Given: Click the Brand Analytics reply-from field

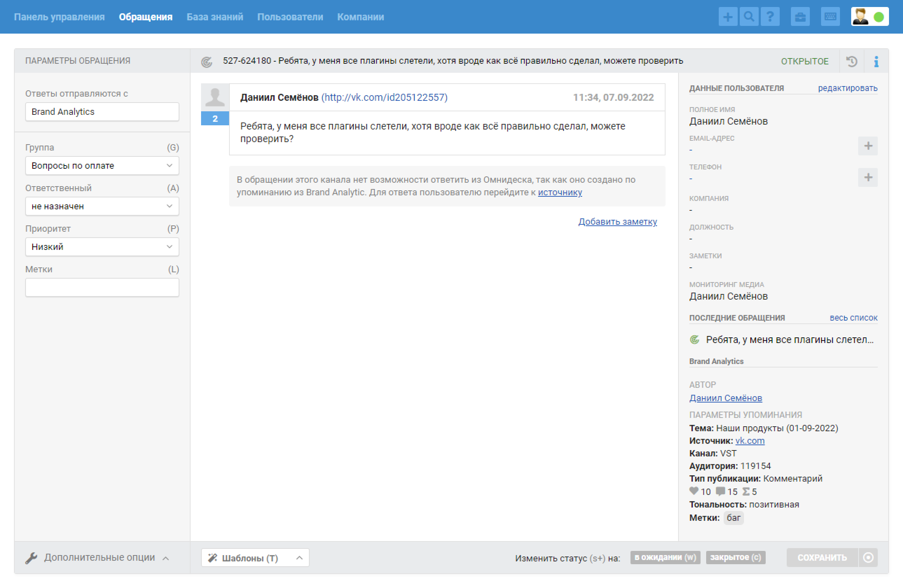Looking at the screenshot, I should pos(102,112).
